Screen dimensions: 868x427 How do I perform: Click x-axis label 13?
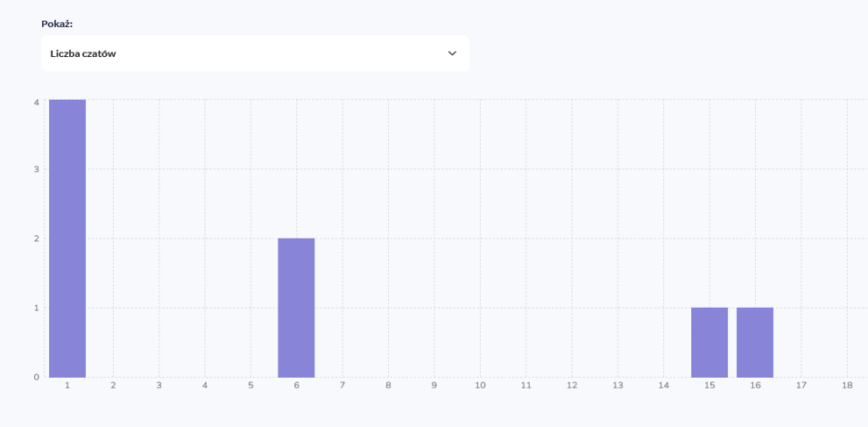(x=617, y=385)
